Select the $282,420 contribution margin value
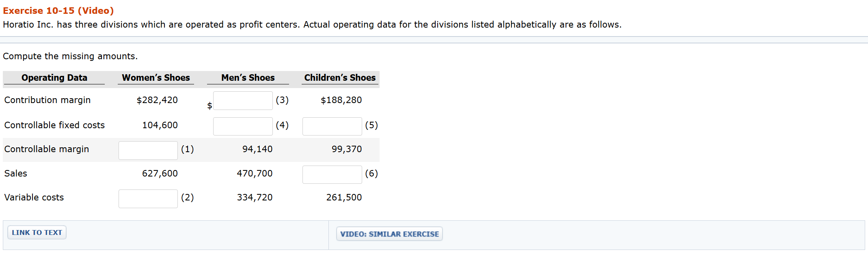Screen dimensions: 868x254 coord(157,100)
